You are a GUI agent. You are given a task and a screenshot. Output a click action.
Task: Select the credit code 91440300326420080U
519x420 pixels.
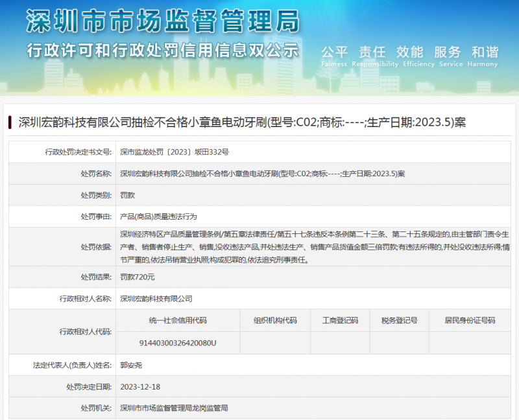tap(178, 343)
